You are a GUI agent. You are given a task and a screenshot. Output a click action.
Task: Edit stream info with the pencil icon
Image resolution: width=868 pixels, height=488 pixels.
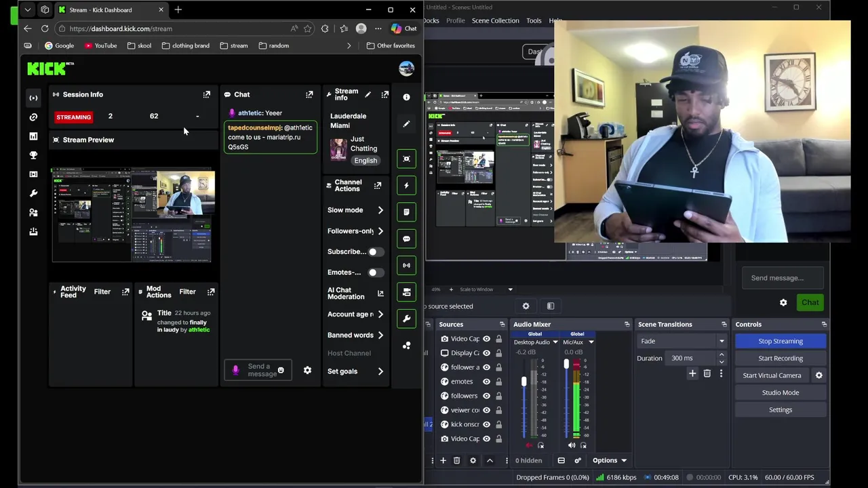pos(368,94)
